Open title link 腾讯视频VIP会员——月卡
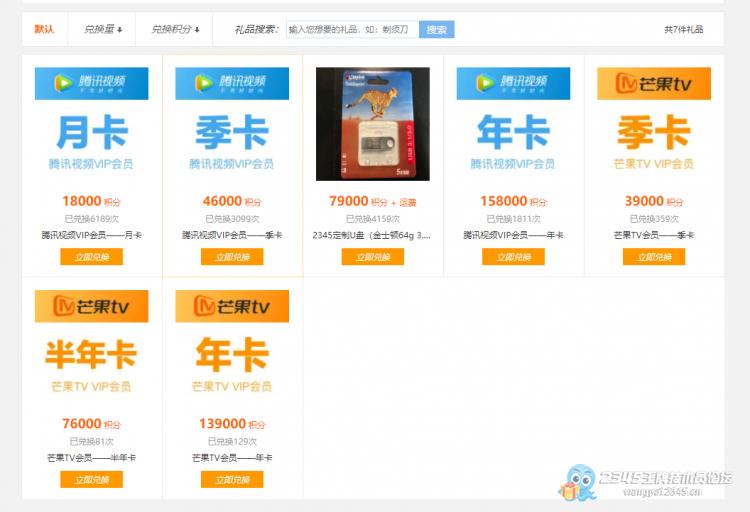Image resolution: width=750 pixels, height=512 pixels. pyautogui.click(x=91, y=235)
